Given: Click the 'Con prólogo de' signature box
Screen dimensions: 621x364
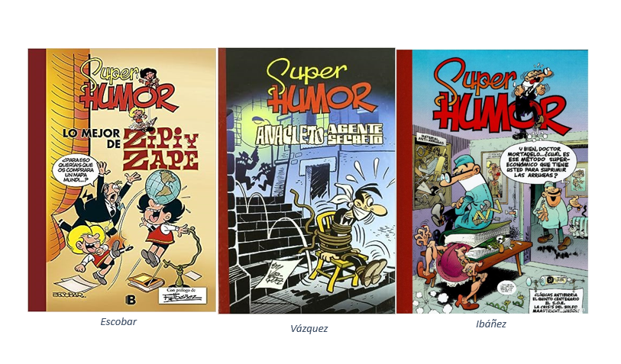Looking at the screenshot, I should (x=183, y=295).
